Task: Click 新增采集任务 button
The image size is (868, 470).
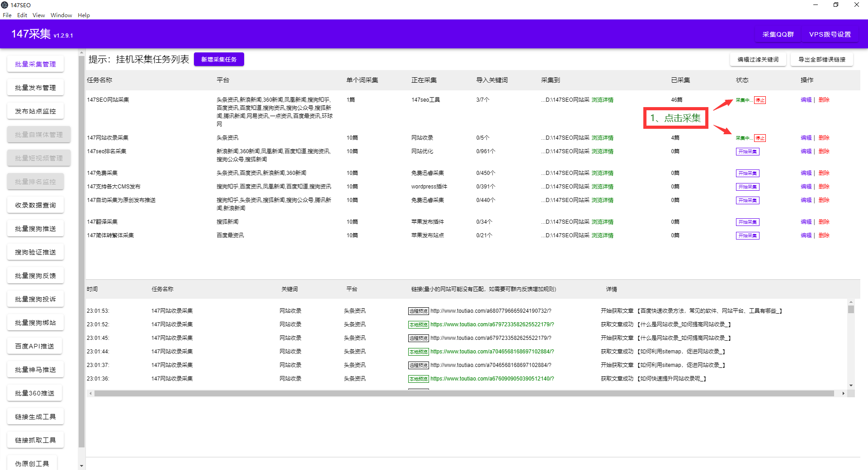Action: pos(219,59)
